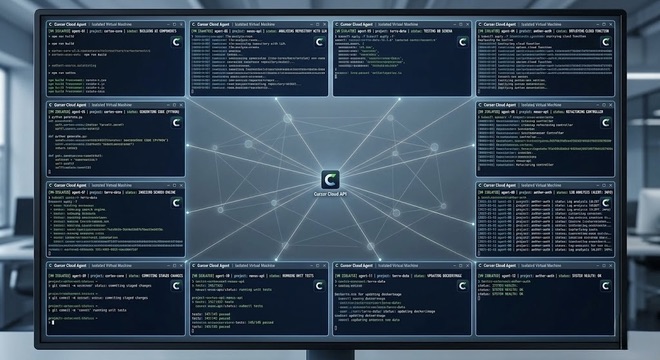Maximize the testing DB schema terra-data window
The height and width of the screenshot is (360, 660).
click(460, 24)
